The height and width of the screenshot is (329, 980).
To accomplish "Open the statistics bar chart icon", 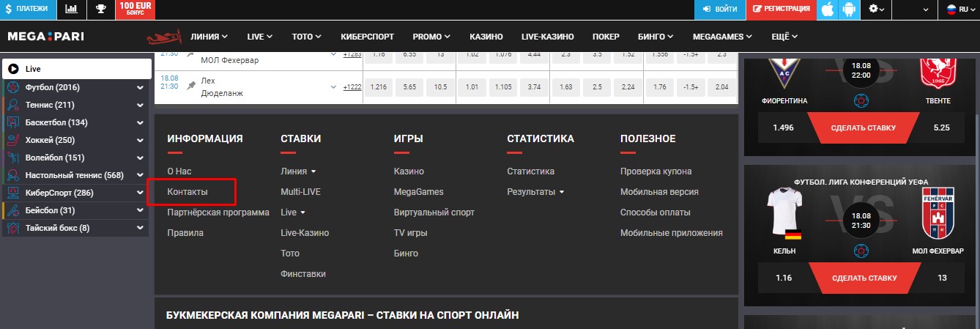I will click(x=71, y=10).
